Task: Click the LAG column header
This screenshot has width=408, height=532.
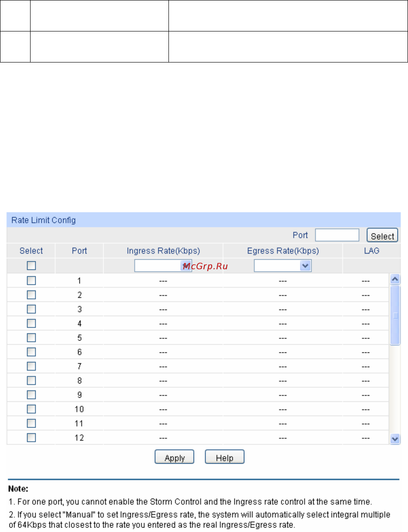Action: 372,251
